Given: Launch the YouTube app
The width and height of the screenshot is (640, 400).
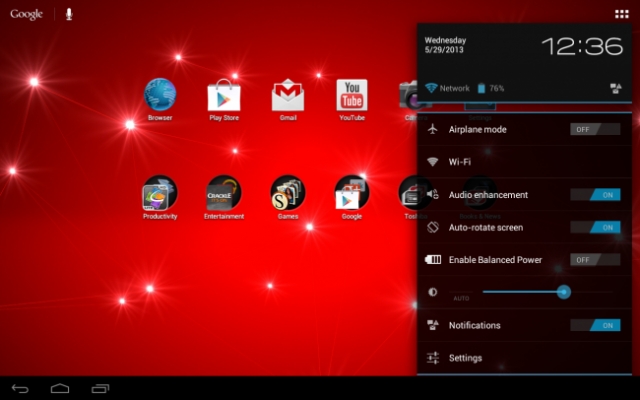Looking at the screenshot, I should [x=351, y=96].
